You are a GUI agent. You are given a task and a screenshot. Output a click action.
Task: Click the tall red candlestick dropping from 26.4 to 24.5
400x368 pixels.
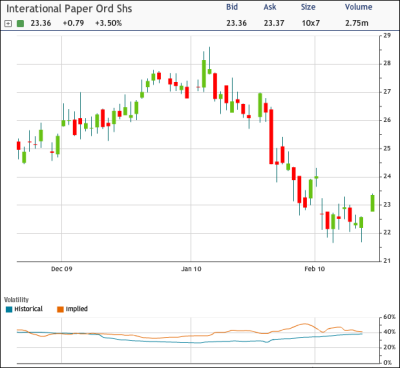(x=271, y=136)
